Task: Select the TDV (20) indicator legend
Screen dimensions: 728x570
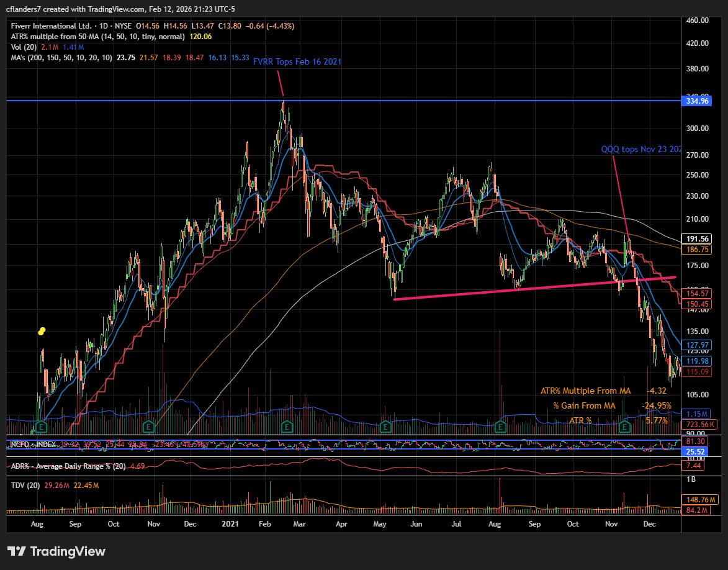Action: [25, 486]
